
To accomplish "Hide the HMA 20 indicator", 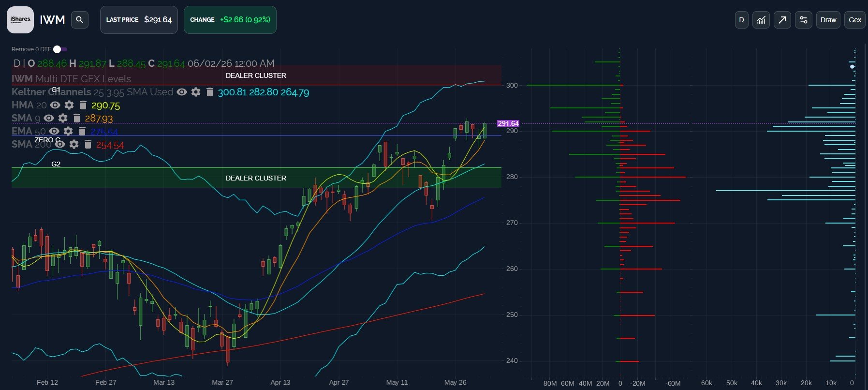I will click(55, 105).
